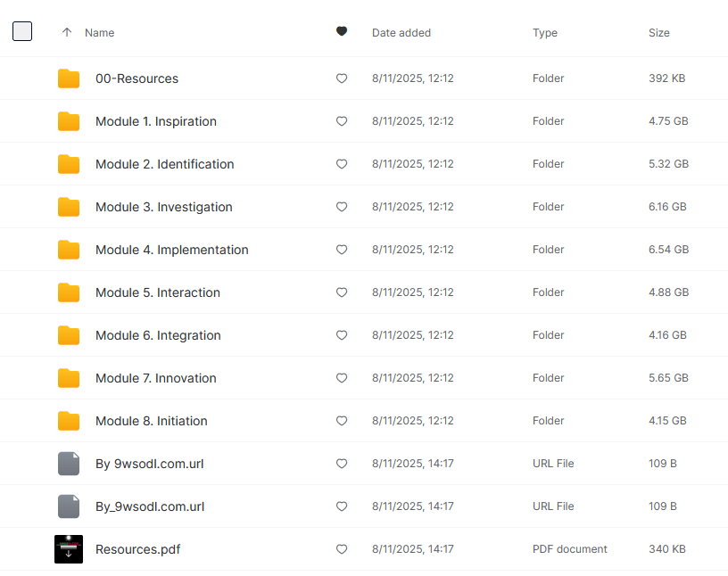Click the gray file icon for By 9wsodl.com.url

(x=69, y=464)
